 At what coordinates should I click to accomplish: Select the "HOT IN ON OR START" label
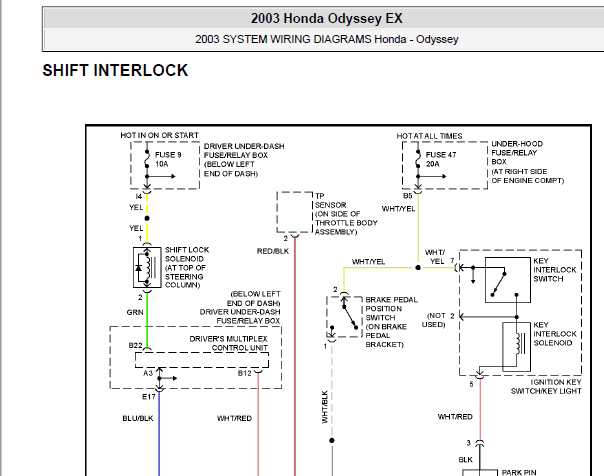[x=159, y=135]
